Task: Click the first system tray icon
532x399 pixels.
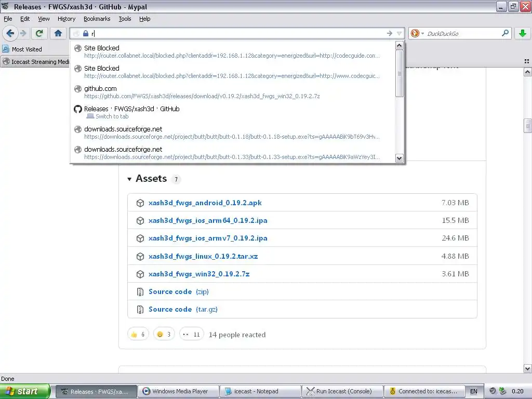Action: 493,391
